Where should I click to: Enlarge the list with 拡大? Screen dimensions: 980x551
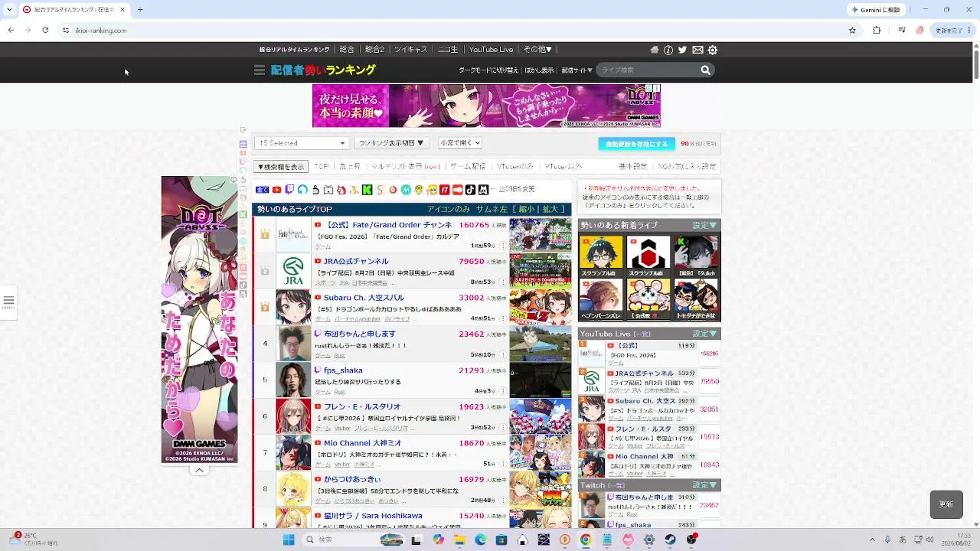(x=551, y=210)
